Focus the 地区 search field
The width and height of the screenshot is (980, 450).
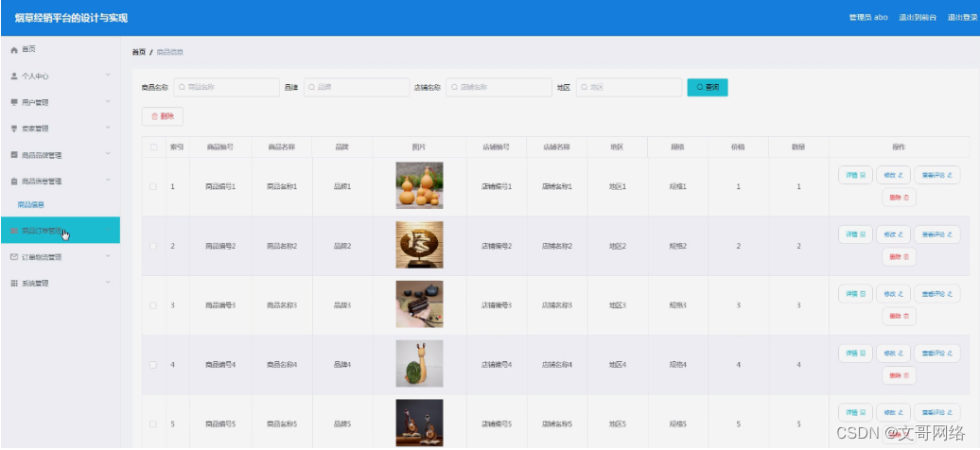coord(629,88)
